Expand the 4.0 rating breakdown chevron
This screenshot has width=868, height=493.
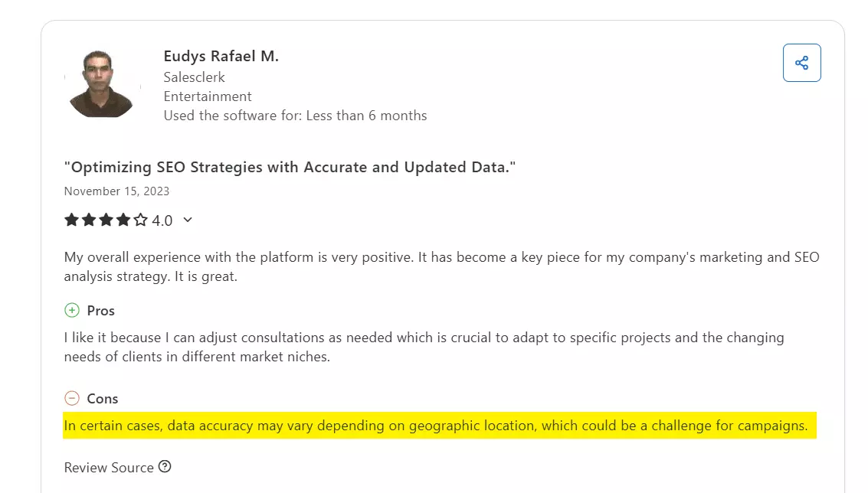coord(188,220)
